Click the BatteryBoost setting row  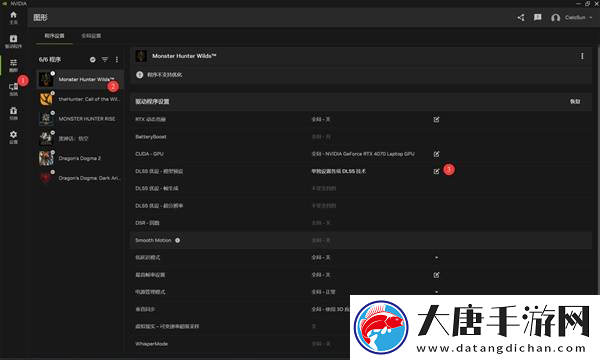click(360, 137)
